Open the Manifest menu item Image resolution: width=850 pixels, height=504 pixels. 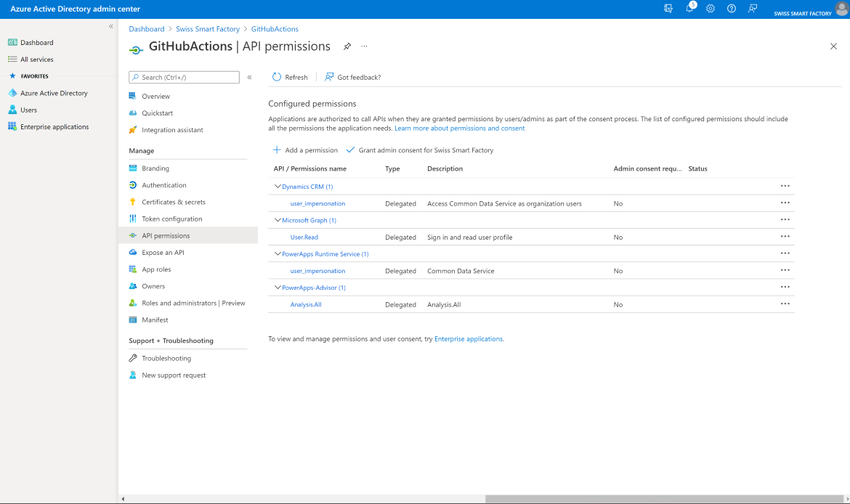pyautogui.click(x=155, y=320)
